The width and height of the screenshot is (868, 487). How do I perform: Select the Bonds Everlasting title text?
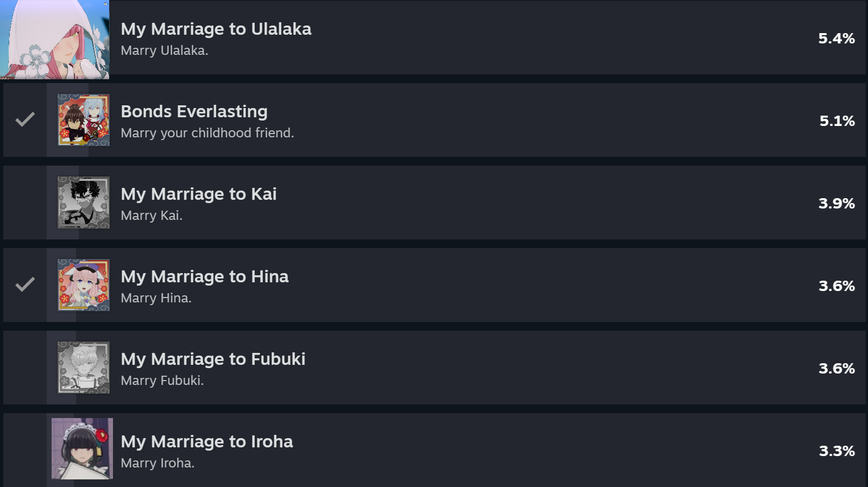194,111
